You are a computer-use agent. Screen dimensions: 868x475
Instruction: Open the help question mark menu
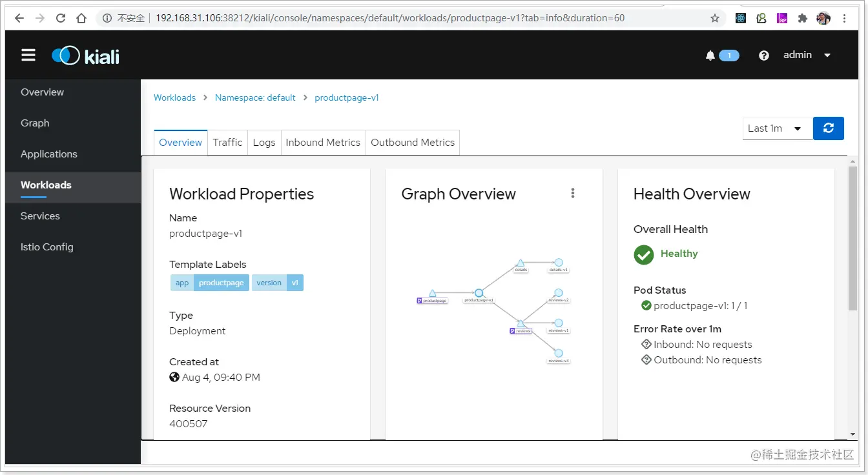(x=764, y=56)
